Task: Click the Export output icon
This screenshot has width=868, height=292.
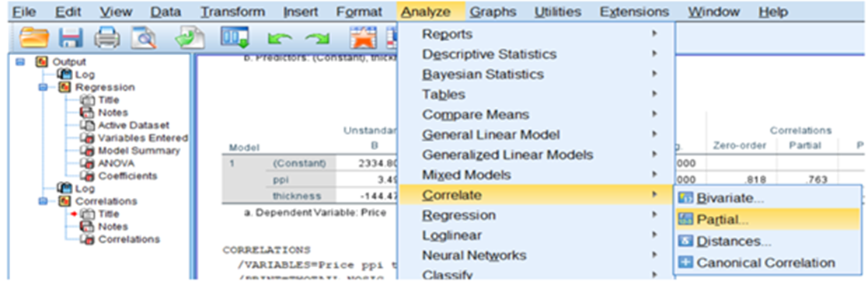Action: 190,40
